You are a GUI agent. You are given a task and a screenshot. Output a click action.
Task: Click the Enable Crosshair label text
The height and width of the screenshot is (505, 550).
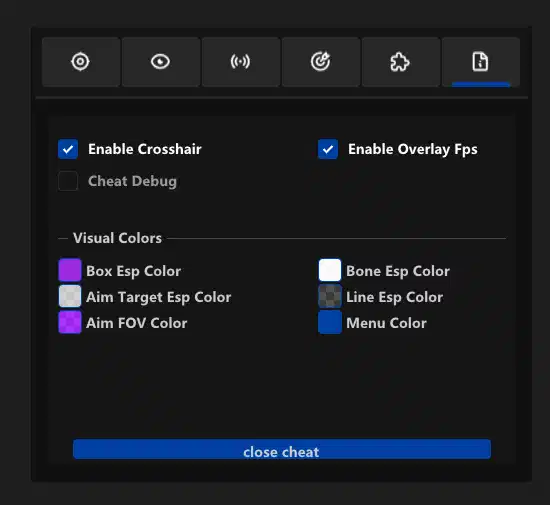tap(145, 149)
